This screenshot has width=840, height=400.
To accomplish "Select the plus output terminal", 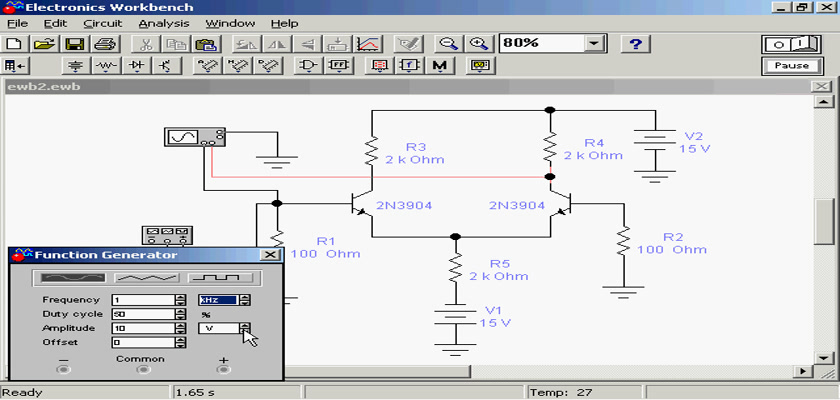I will (223, 369).
